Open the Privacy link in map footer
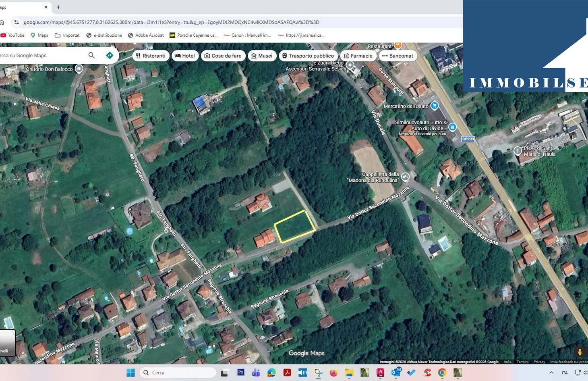 (539, 362)
